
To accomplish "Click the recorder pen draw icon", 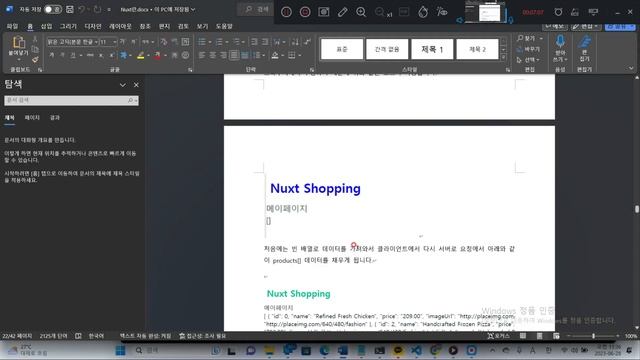I will tap(342, 12).
